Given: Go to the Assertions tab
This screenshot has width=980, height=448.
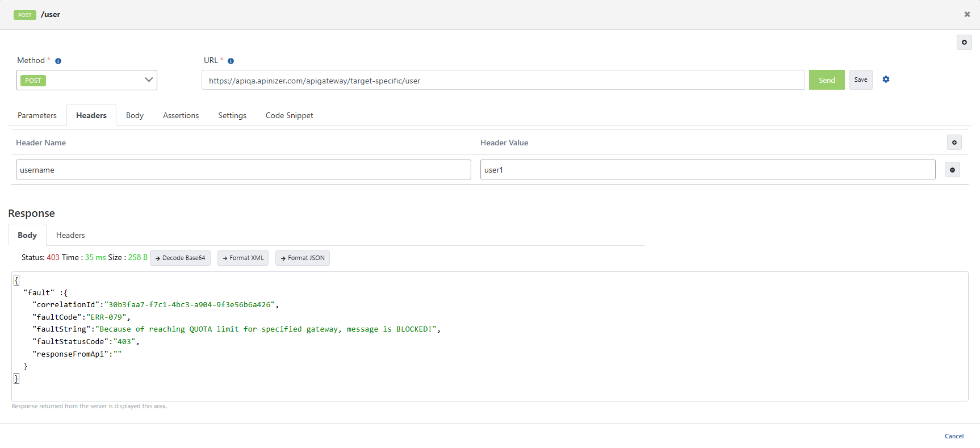Looking at the screenshot, I should click(x=181, y=115).
